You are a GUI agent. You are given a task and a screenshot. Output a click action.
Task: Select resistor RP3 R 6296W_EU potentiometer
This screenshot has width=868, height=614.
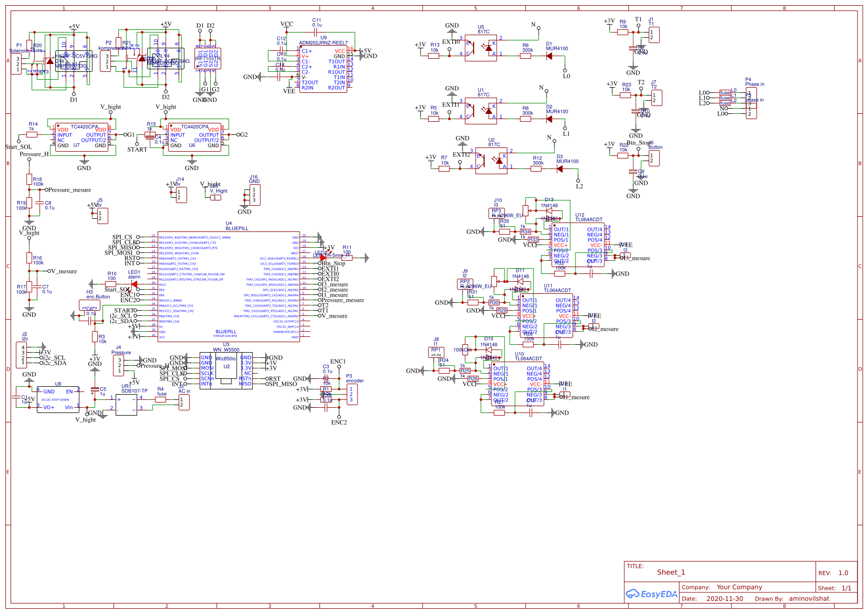pos(496,214)
